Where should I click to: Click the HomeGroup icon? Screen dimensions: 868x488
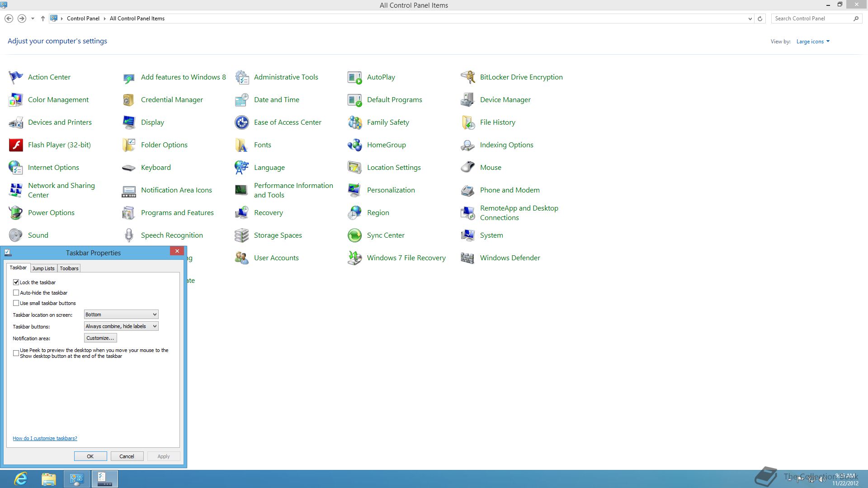354,145
